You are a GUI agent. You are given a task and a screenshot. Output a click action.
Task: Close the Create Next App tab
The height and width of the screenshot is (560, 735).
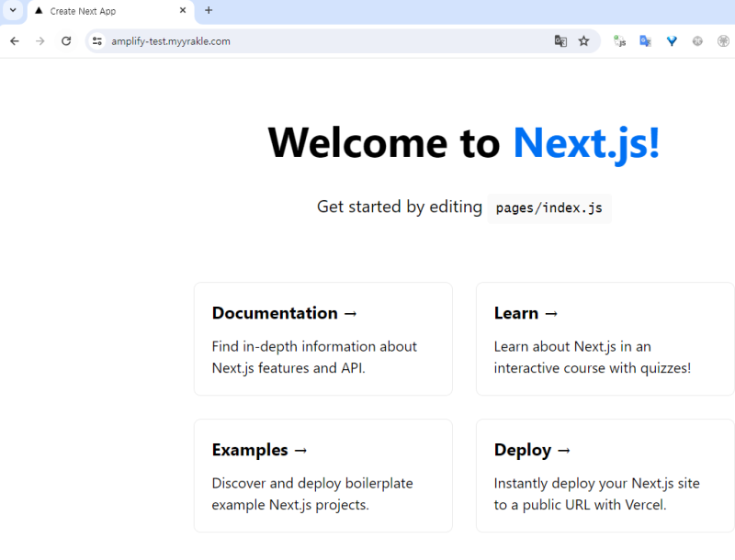[x=182, y=11]
